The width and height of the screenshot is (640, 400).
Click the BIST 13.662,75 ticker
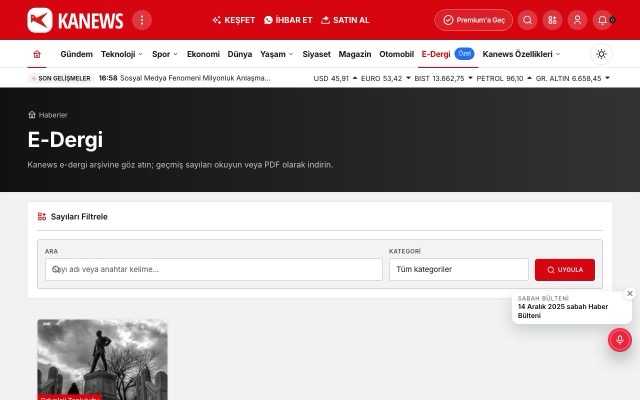(443, 78)
